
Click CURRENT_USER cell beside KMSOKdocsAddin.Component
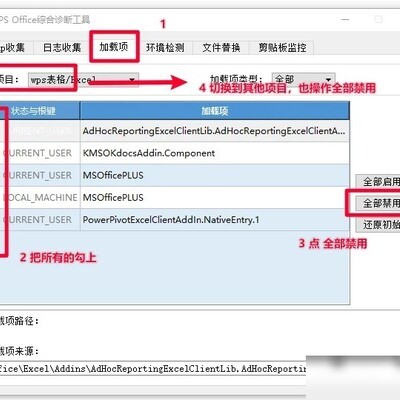(x=40, y=153)
